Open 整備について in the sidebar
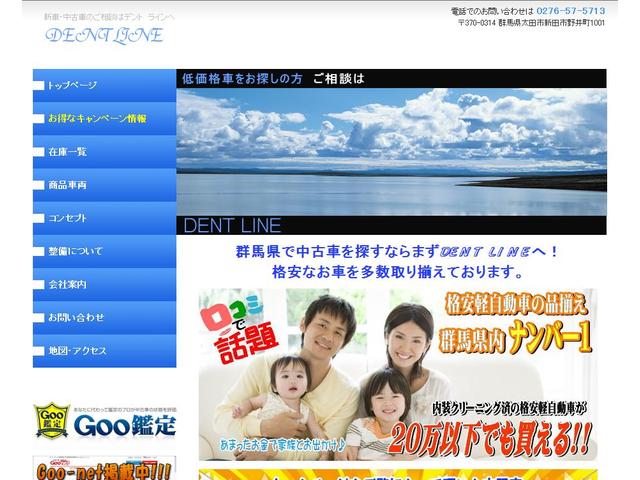 (x=104, y=250)
